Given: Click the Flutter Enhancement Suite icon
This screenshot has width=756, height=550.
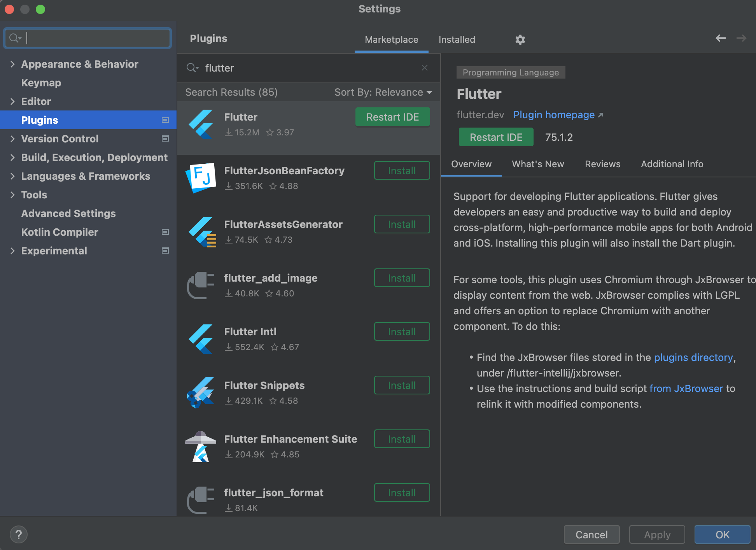Looking at the screenshot, I should [x=201, y=447].
